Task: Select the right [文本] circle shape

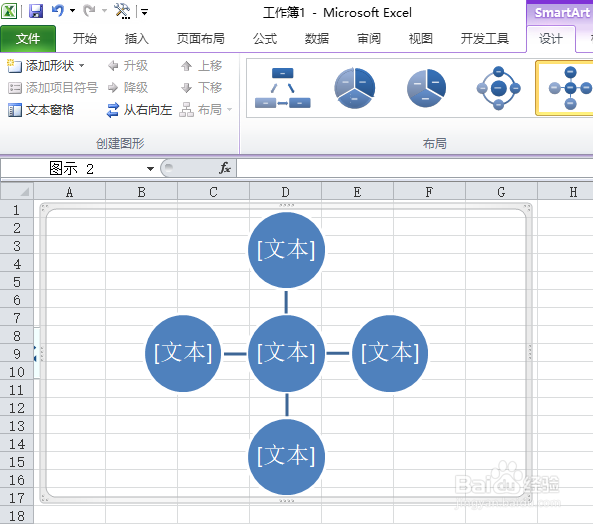Action: 390,353
